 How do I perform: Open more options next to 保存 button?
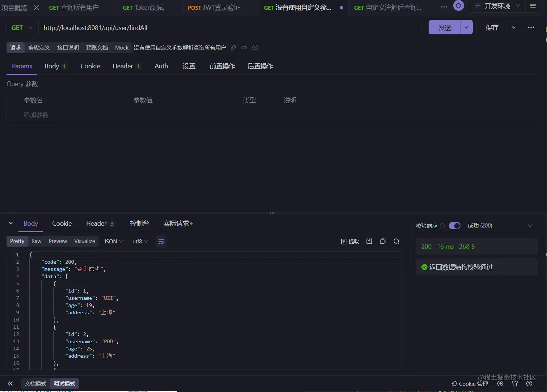pyautogui.click(x=531, y=27)
